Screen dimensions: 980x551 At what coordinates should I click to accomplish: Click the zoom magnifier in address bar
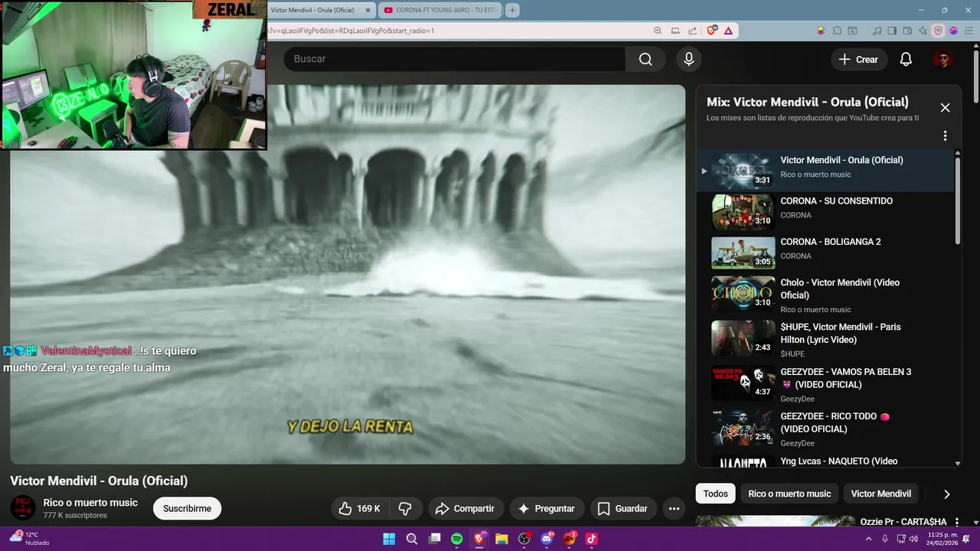coord(658,31)
